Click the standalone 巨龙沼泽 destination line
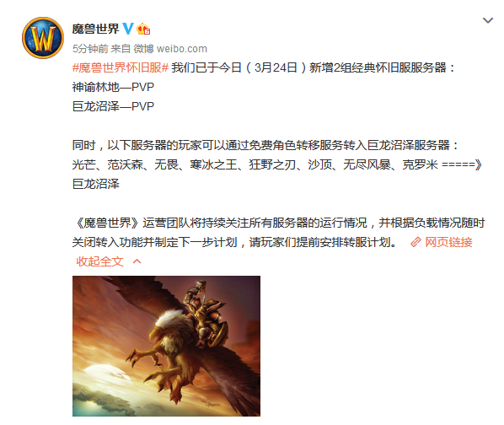 click(96, 184)
